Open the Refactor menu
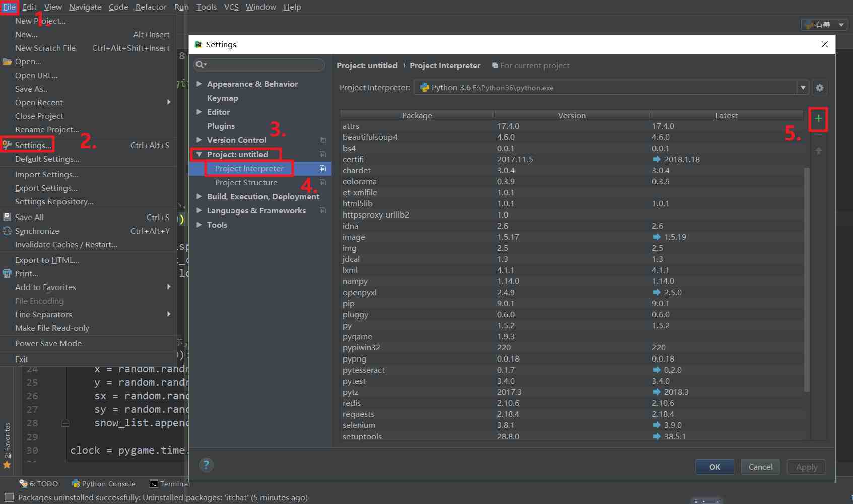Viewport: 853px width, 504px height. [x=151, y=7]
